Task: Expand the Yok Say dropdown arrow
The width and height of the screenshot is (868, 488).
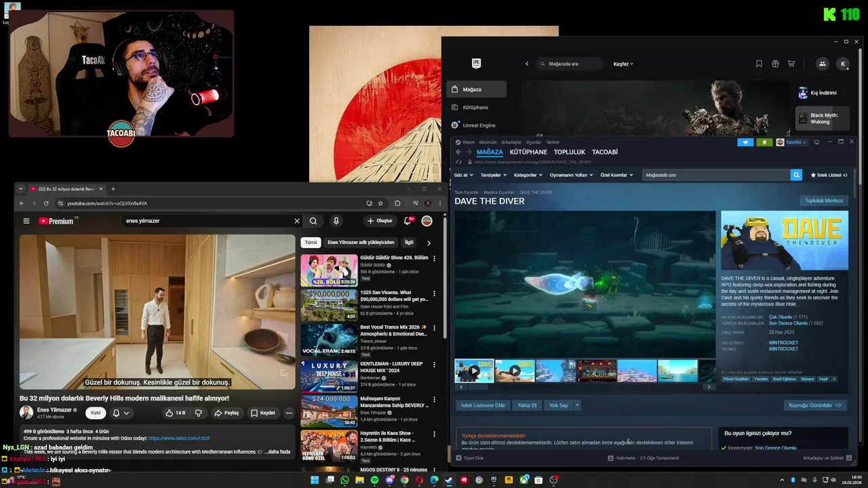Action: (x=577, y=405)
